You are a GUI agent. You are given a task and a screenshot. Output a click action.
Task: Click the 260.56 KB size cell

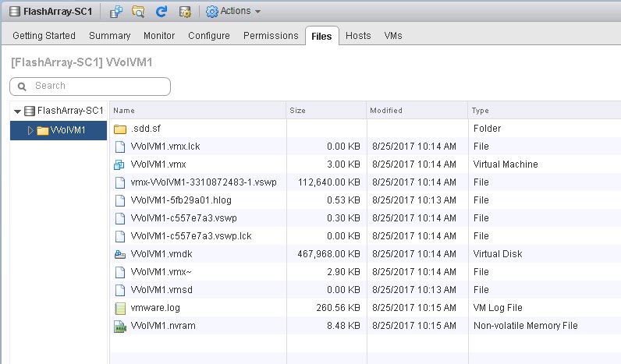[x=339, y=308]
